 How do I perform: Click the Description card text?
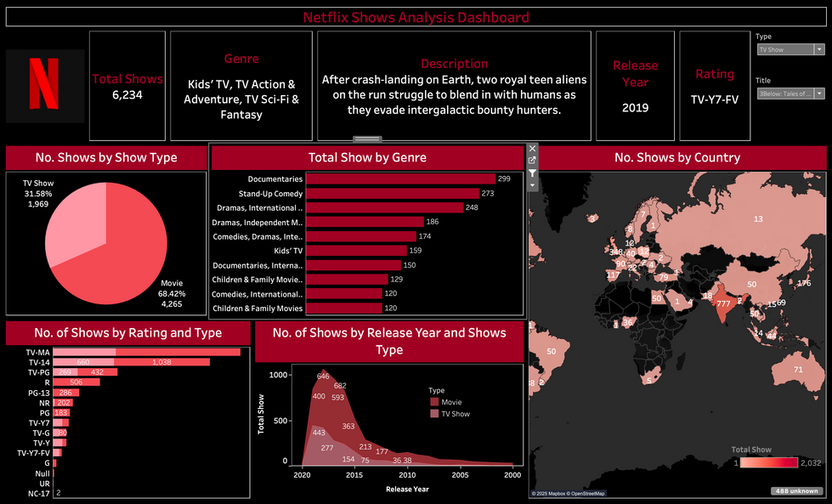(454, 94)
